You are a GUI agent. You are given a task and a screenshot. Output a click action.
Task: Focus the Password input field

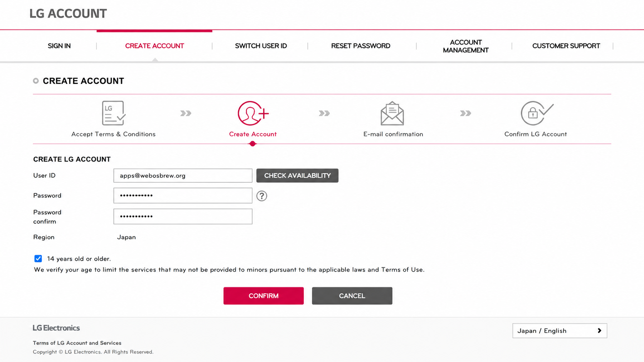(183, 195)
